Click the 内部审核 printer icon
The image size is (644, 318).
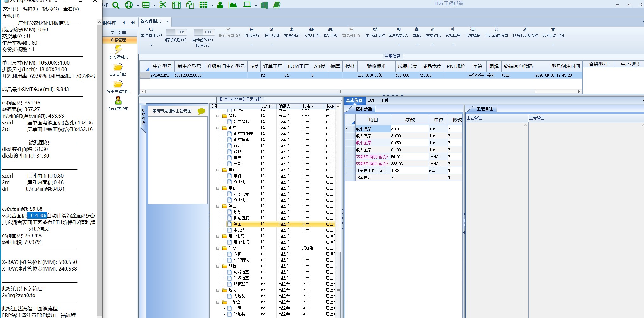(x=252, y=32)
